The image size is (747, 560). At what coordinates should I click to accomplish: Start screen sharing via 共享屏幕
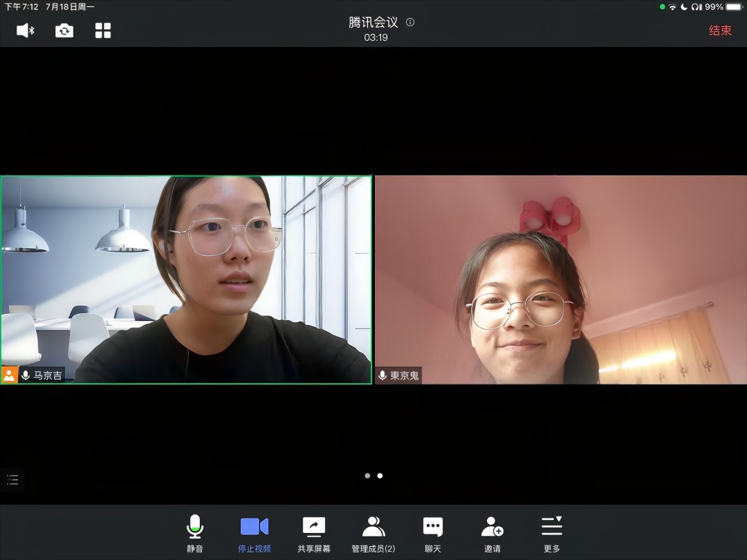tap(314, 534)
